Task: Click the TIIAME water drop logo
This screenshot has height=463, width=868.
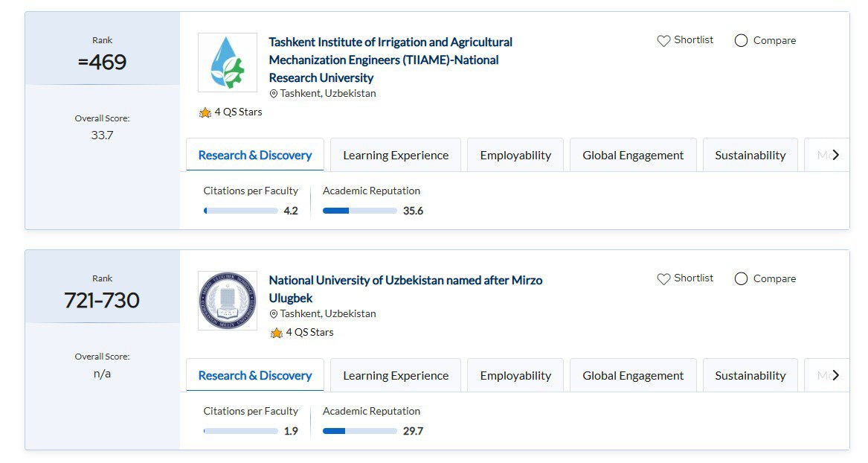Action: pos(228,63)
